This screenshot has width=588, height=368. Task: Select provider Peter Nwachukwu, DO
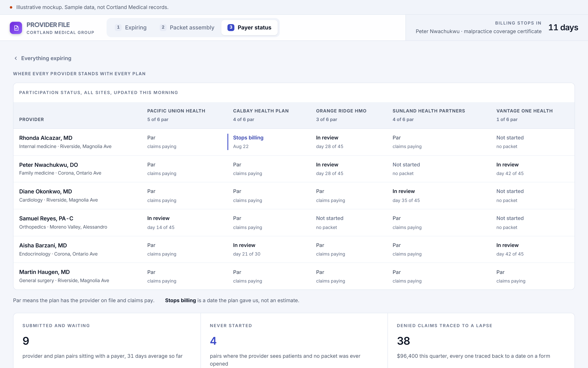coord(48,165)
